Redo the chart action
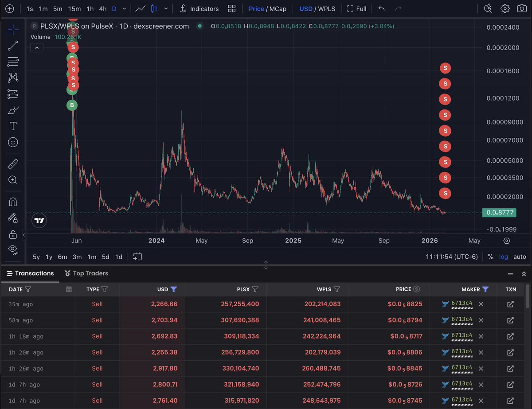Image resolution: width=532 pixels, height=409 pixels. tap(398, 9)
